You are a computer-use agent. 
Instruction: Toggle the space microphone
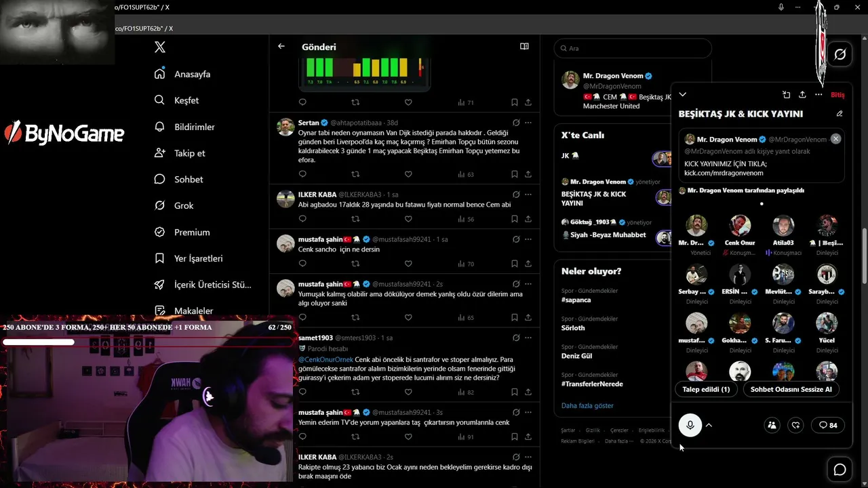[x=690, y=425]
